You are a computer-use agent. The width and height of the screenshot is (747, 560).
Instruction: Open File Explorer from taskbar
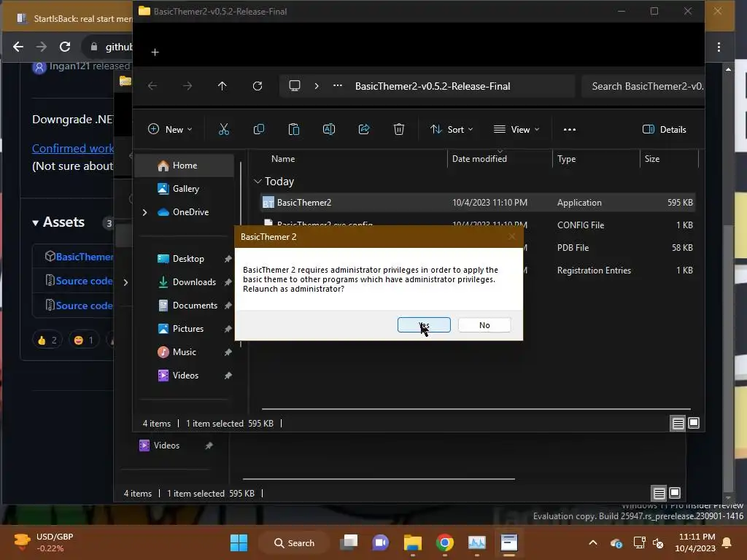click(x=413, y=542)
